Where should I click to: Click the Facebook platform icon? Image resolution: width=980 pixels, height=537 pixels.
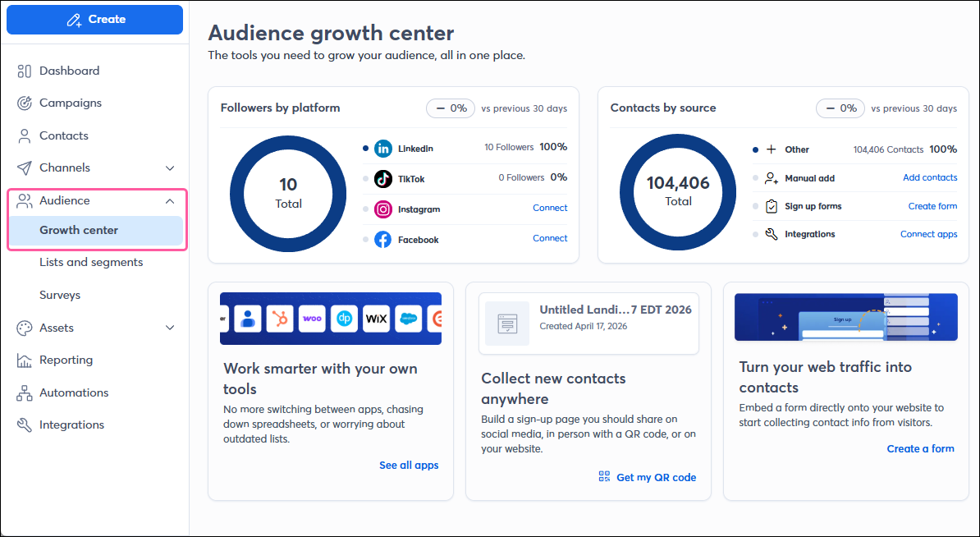click(383, 240)
